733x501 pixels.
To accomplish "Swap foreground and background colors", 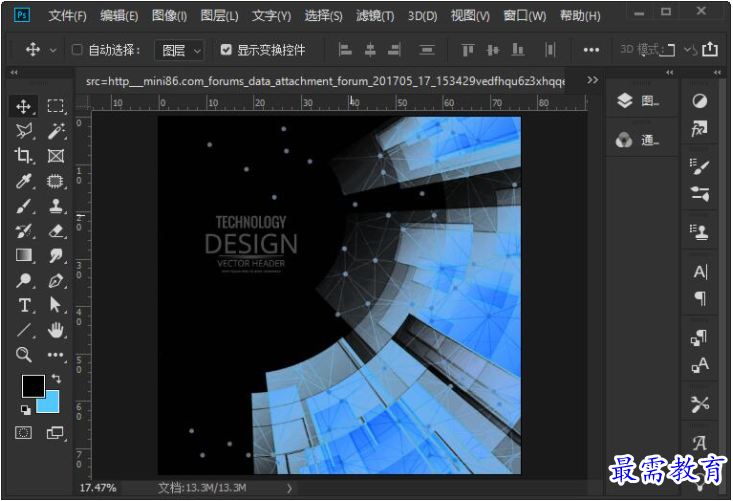I will (x=56, y=378).
